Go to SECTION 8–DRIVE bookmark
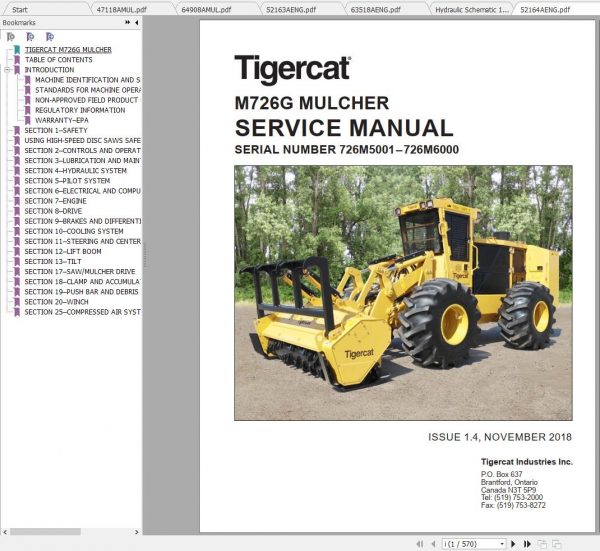Screen dimensions: 600x551 point(53,211)
